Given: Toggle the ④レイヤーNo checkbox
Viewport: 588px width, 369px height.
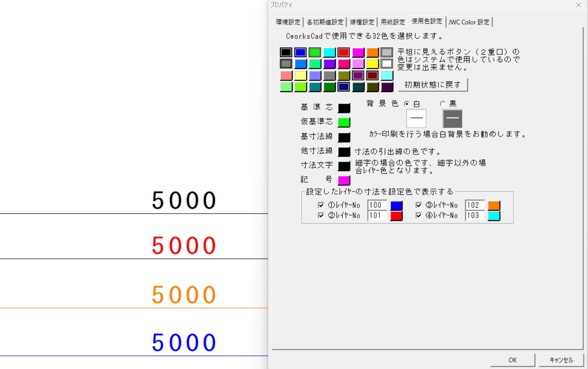Looking at the screenshot, I should pyautogui.click(x=419, y=215).
